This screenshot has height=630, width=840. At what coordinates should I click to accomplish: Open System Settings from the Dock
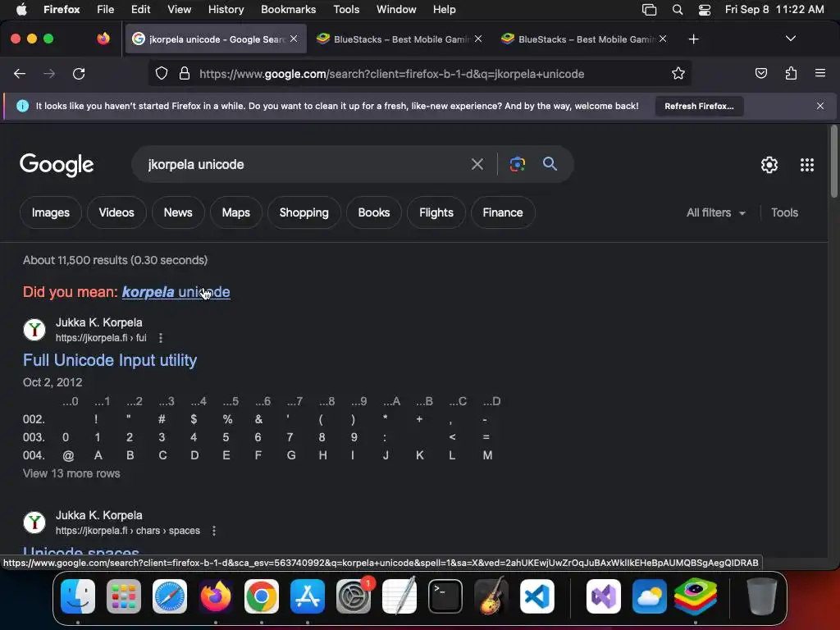coord(354,596)
